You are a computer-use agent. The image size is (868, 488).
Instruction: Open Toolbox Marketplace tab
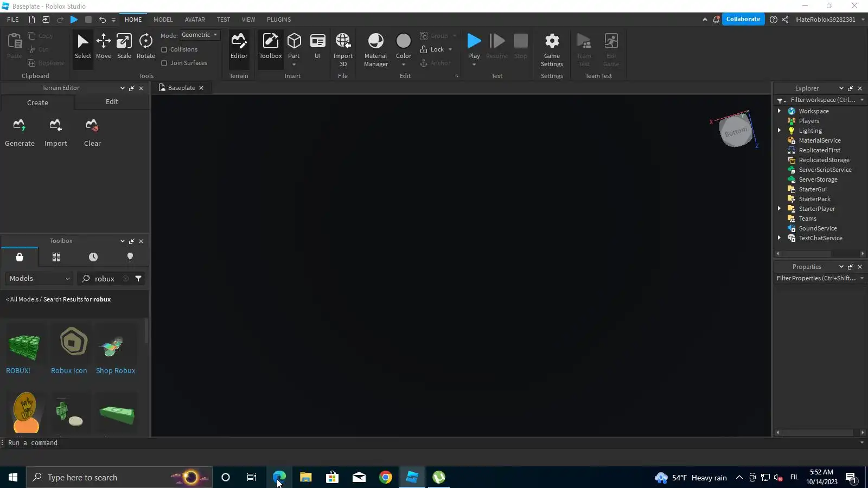coord(20,257)
